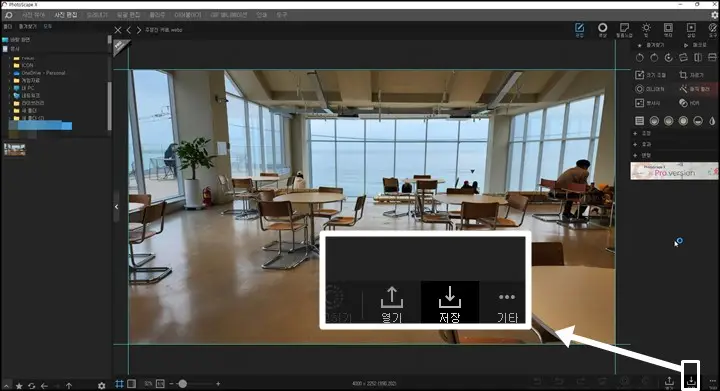
Task: Toggle the grid overlay icon
Action: [x=119, y=384]
